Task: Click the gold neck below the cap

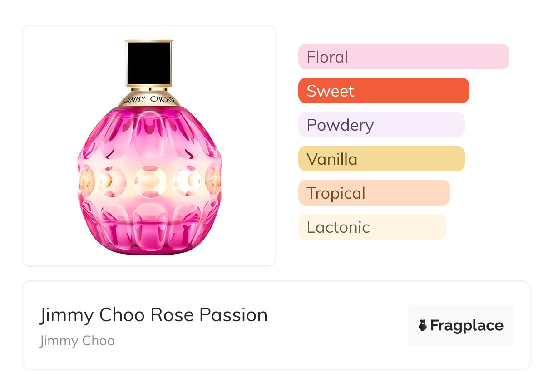Action: [x=149, y=89]
